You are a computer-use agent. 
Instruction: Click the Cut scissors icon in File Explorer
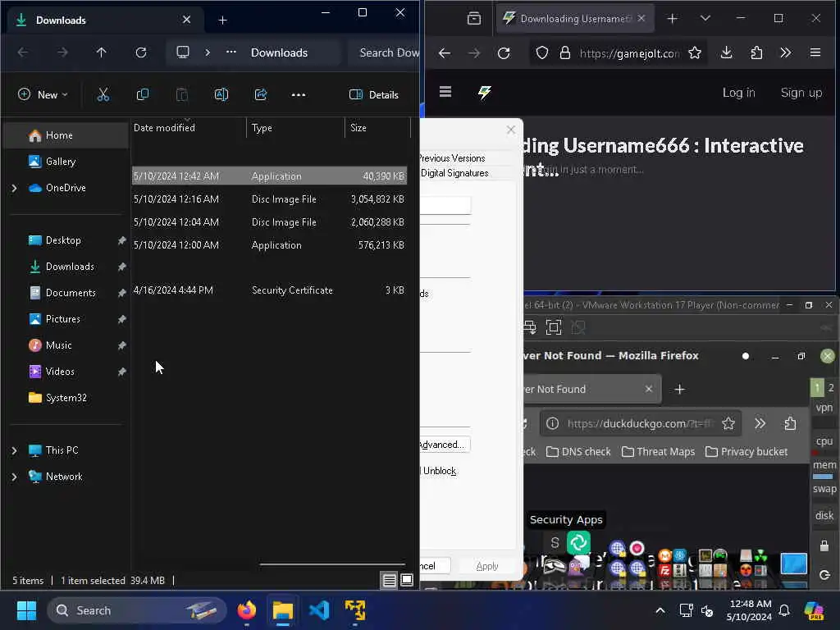coord(103,95)
